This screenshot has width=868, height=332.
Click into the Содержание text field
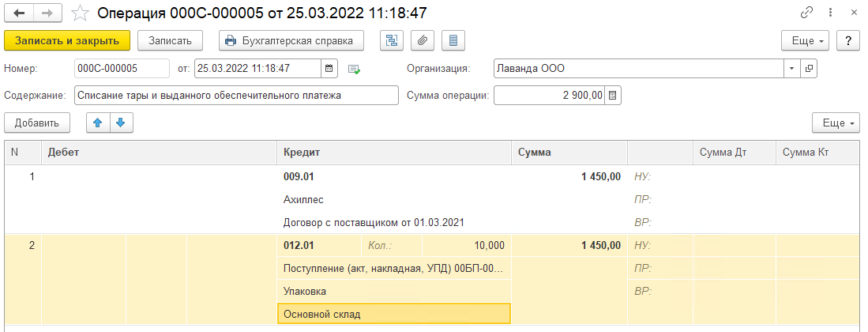tap(236, 96)
